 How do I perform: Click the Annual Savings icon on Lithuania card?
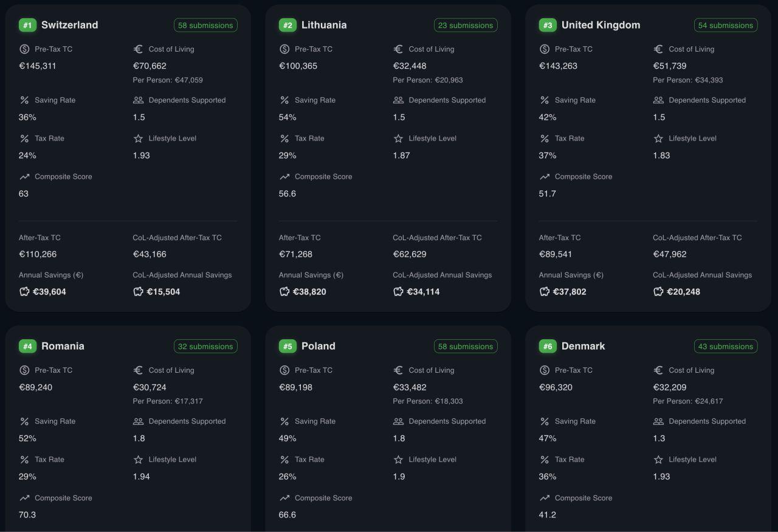[x=284, y=291]
